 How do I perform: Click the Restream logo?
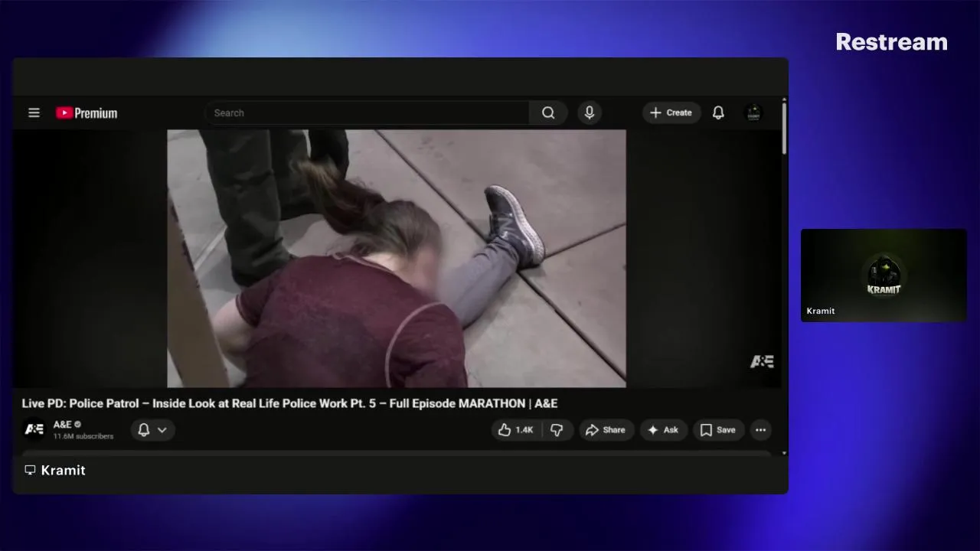(891, 42)
